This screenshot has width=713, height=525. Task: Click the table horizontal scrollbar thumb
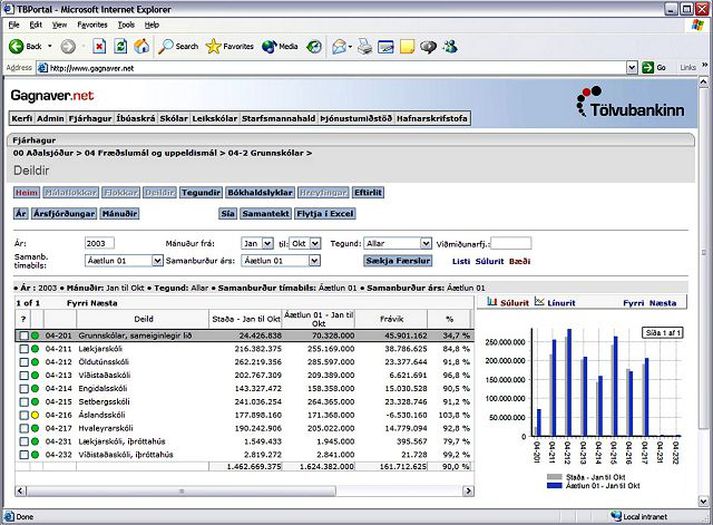point(181,491)
